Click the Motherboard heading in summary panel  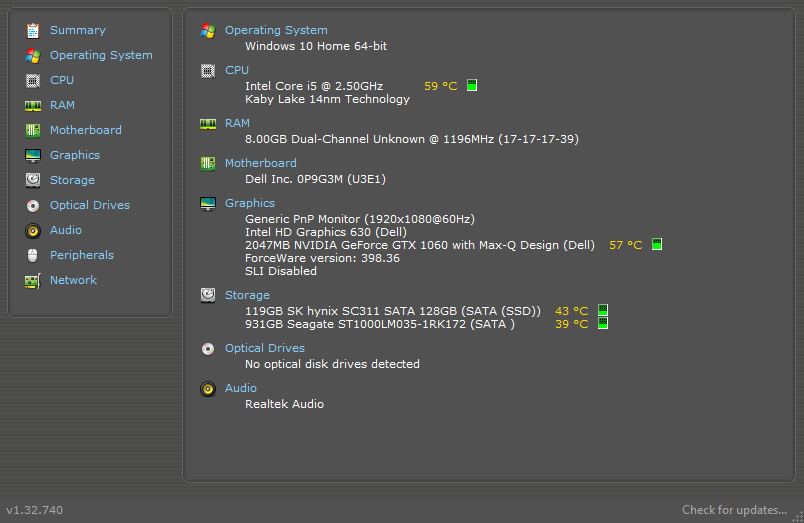[x=260, y=163]
